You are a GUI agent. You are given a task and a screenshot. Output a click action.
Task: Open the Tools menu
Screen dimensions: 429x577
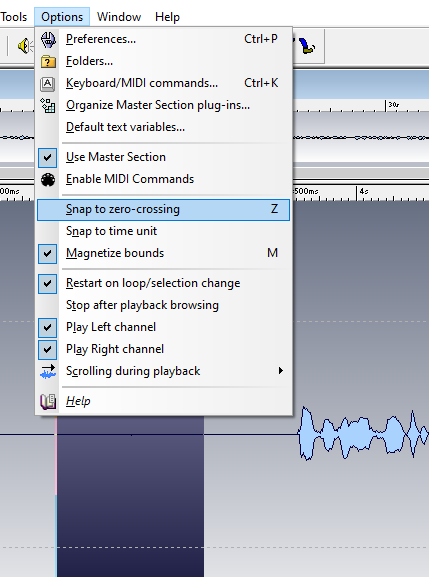14,17
